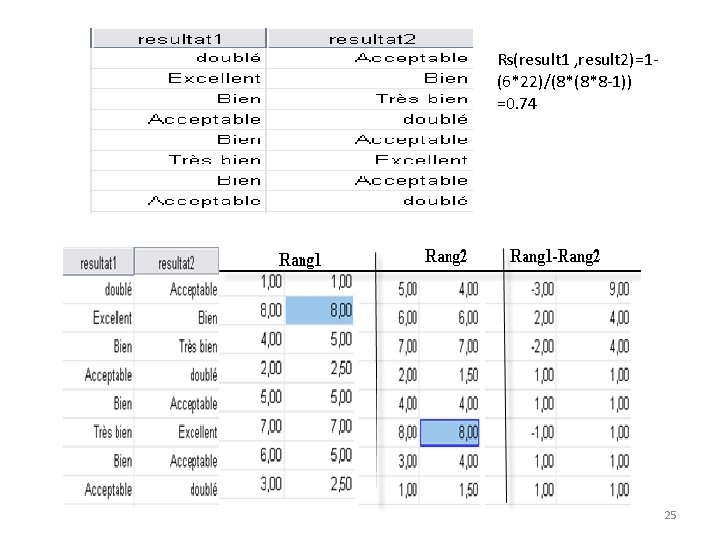
Task: Select 'Très bien' in bottom table's resultat1 column
Action: [112, 432]
